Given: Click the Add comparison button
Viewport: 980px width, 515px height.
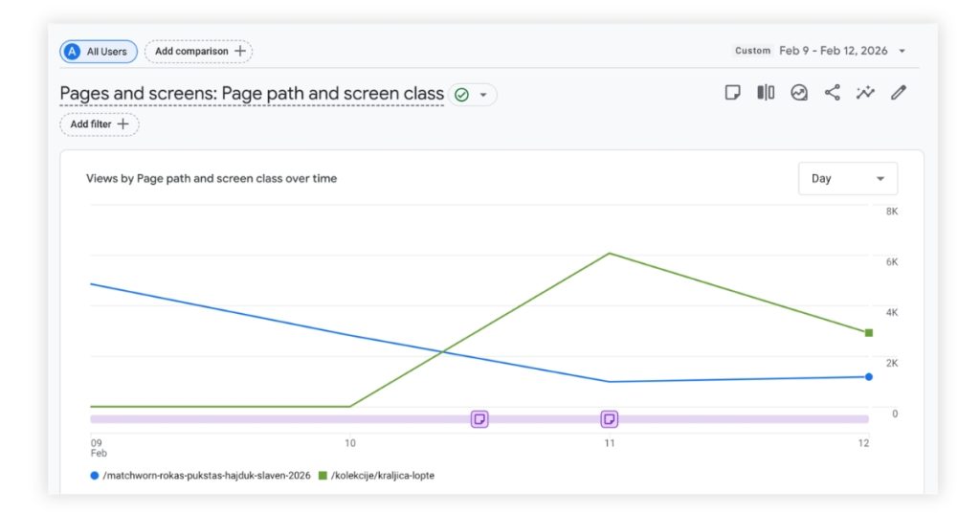Looking at the screenshot, I should [199, 52].
